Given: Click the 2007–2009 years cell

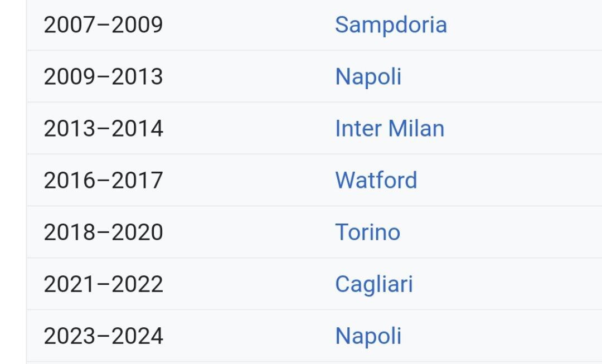Looking at the screenshot, I should tap(103, 25).
